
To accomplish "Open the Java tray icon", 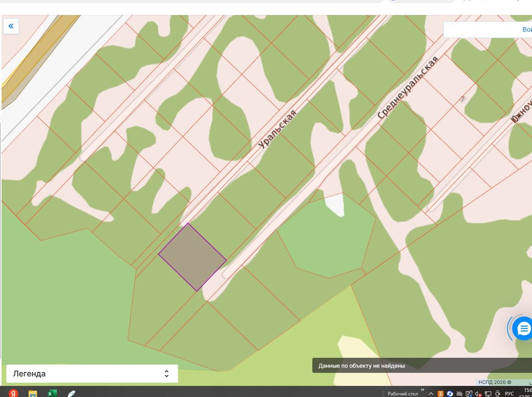I will point(440,394).
